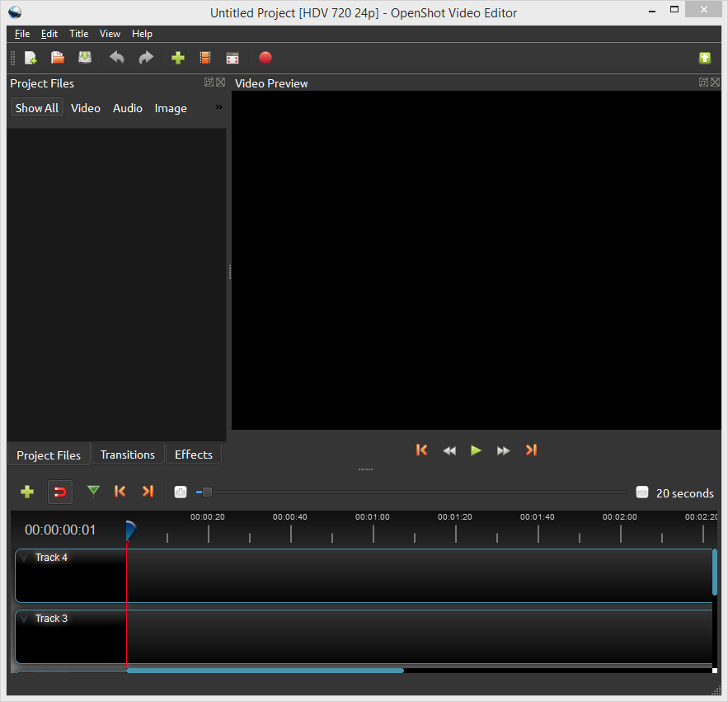This screenshot has width=728, height=702.
Task: Click the green upward arrow icon in the main toolbar
Action: click(x=705, y=58)
